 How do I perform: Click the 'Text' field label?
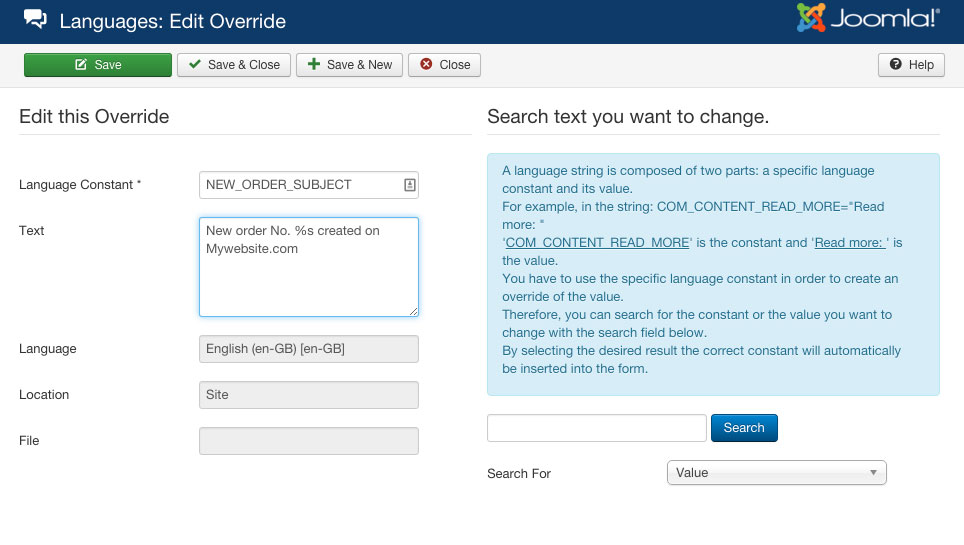[31, 231]
